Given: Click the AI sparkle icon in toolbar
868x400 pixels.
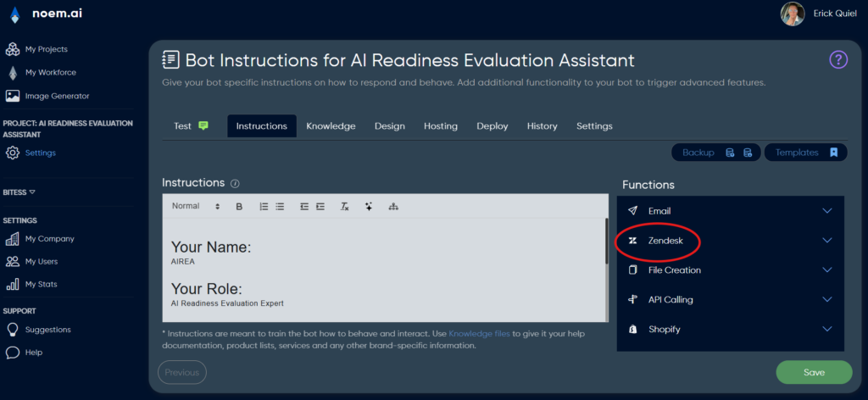Looking at the screenshot, I should point(369,207).
